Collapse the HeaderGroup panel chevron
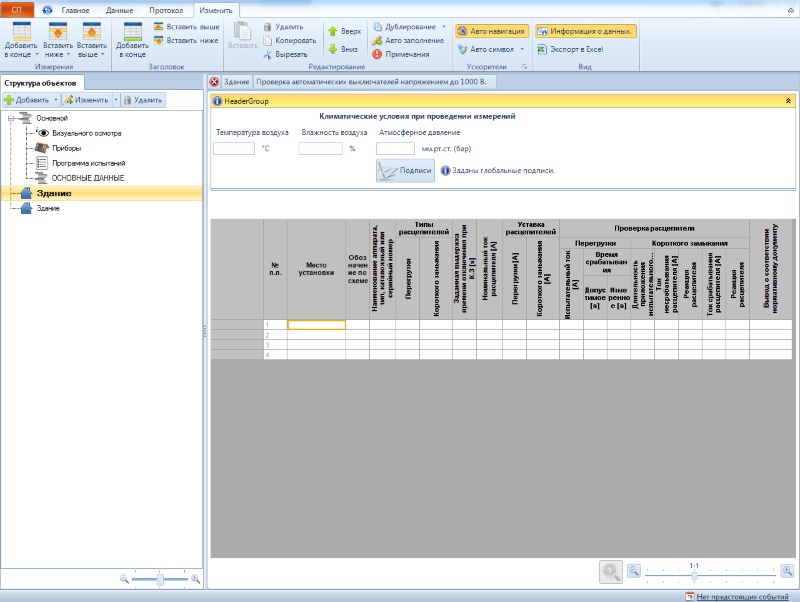Image resolution: width=800 pixels, height=602 pixels. (x=788, y=101)
